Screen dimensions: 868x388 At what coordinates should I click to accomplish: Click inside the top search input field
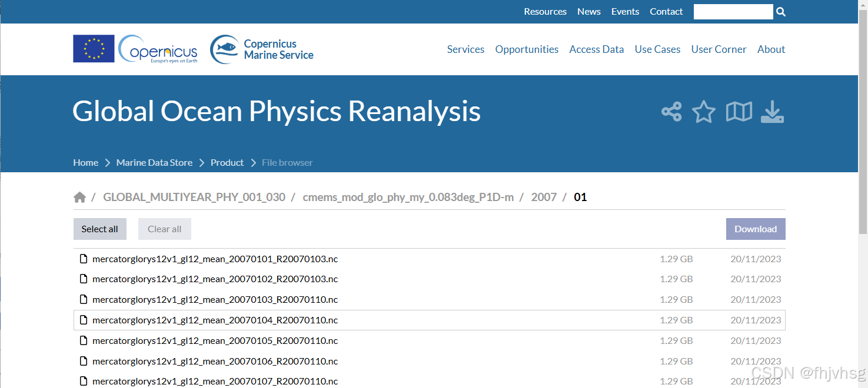tap(733, 11)
